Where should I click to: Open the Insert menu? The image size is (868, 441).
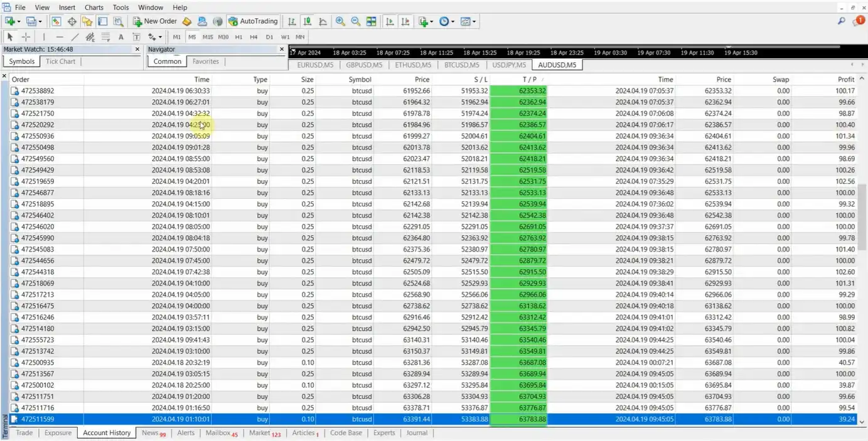[67, 8]
